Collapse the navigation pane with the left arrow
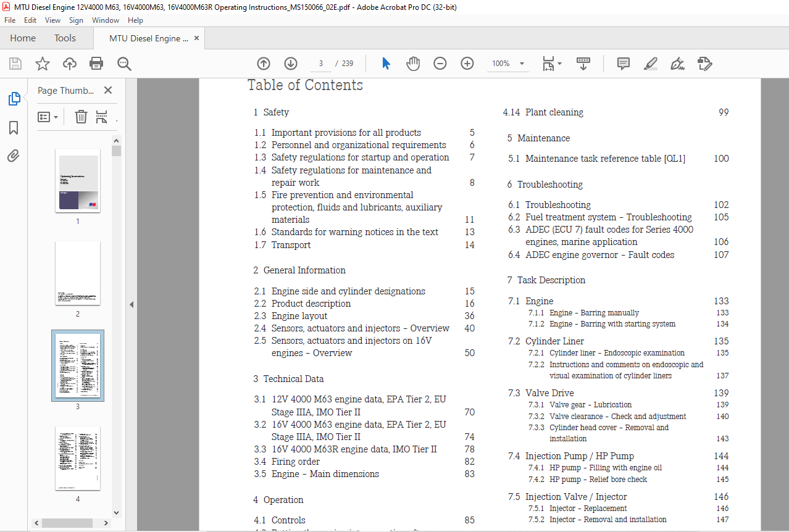Image resolution: width=789 pixels, height=532 pixels. [x=131, y=304]
